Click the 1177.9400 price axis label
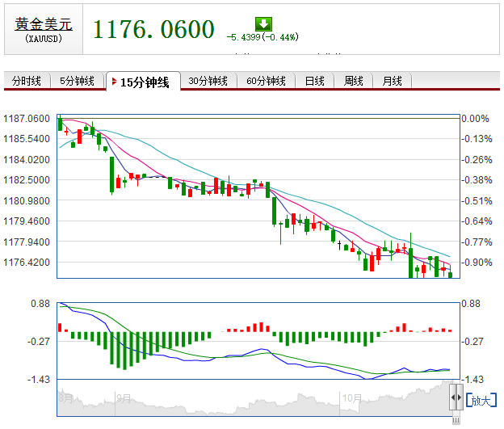 point(27,242)
